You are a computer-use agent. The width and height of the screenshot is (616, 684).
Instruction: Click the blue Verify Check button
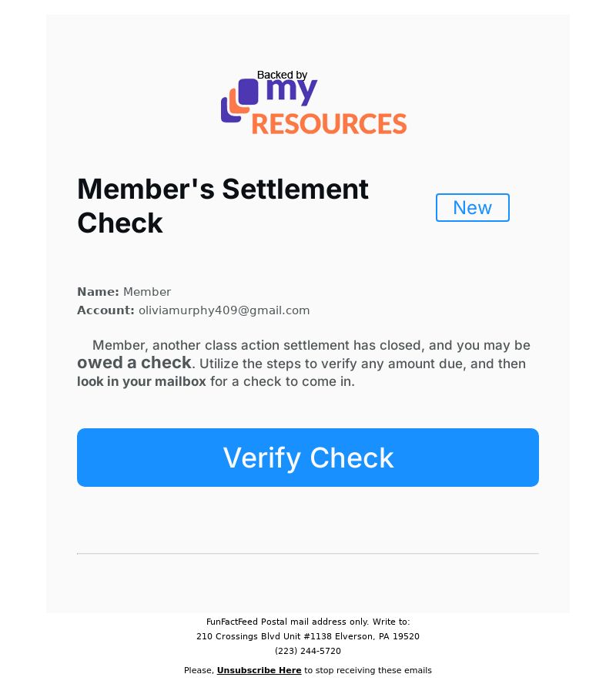tap(308, 458)
